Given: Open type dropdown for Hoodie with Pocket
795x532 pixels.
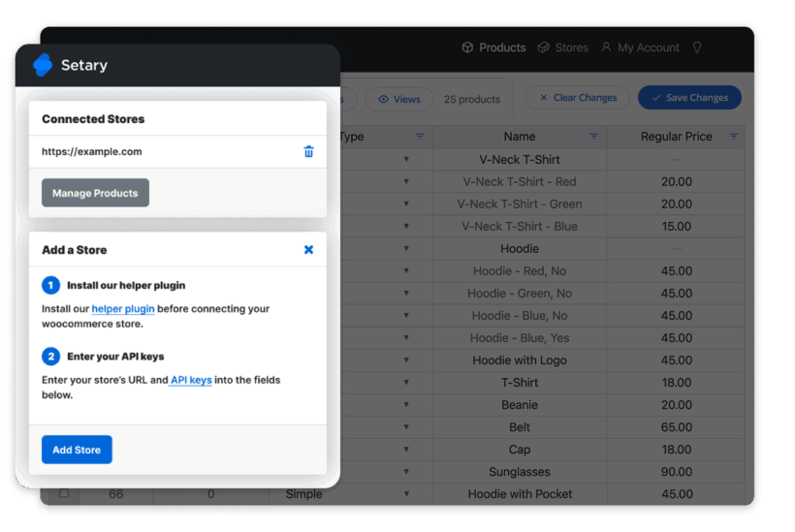Looking at the screenshot, I should 406,493.
